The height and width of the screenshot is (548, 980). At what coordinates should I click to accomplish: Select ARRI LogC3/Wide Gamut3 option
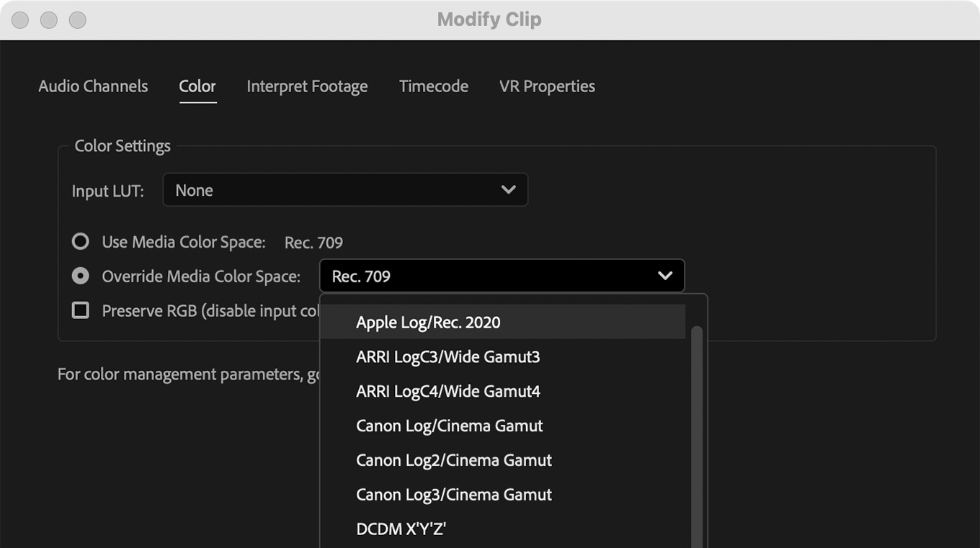447,357
